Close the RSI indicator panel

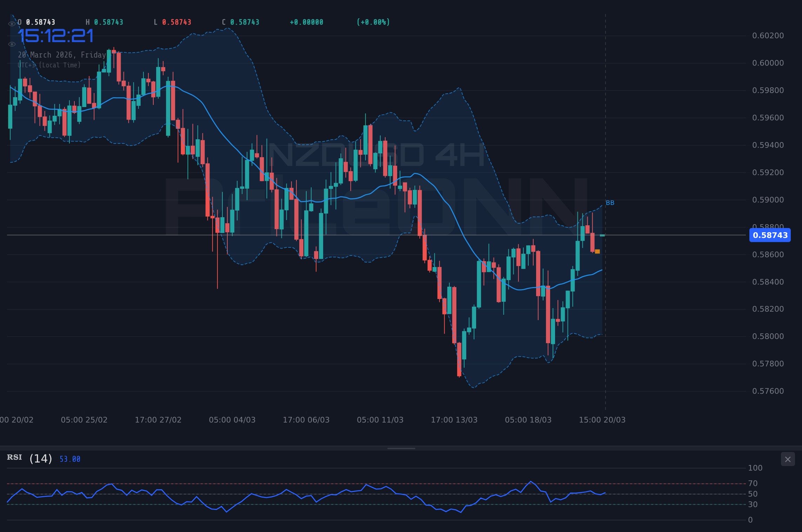click(x=788, y=459)
